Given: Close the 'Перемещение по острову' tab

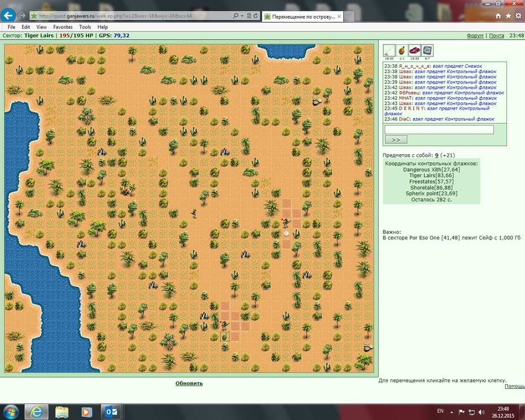Looking at the screenshot, I should pyautogui.click(x=339, y=16).
